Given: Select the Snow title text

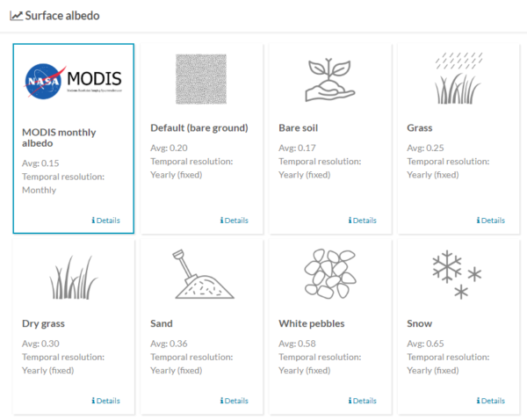Looking at the screenshot, I should click(x=420, y=323).
